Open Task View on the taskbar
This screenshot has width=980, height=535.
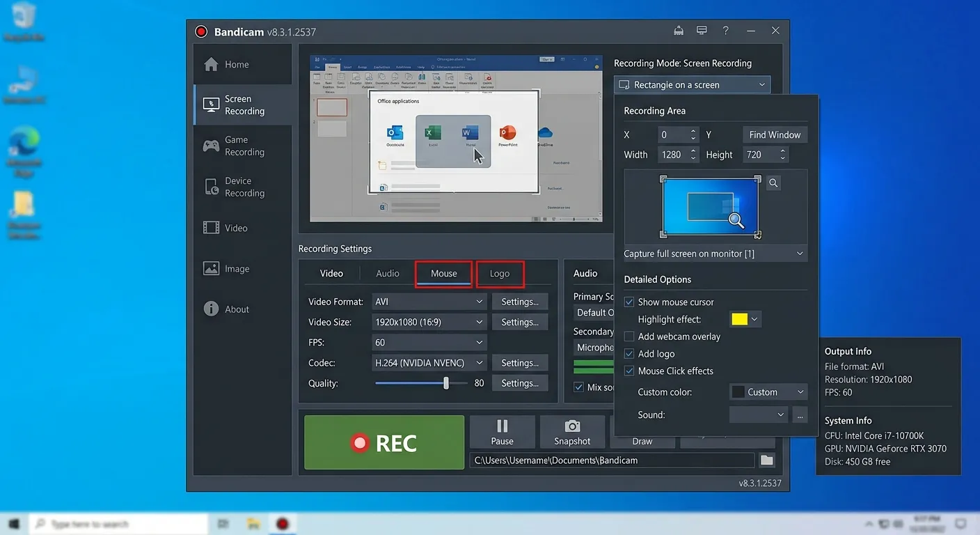point(224,524)
